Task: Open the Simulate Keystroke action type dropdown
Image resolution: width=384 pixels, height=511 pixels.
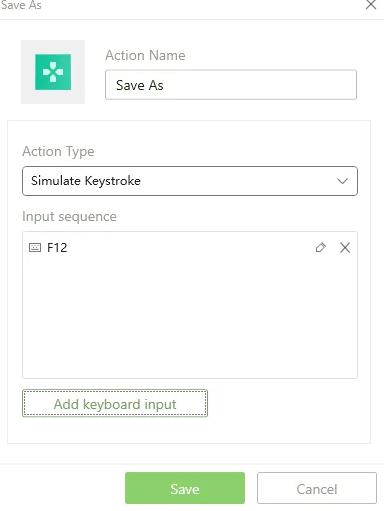Action: coord(190,181)
